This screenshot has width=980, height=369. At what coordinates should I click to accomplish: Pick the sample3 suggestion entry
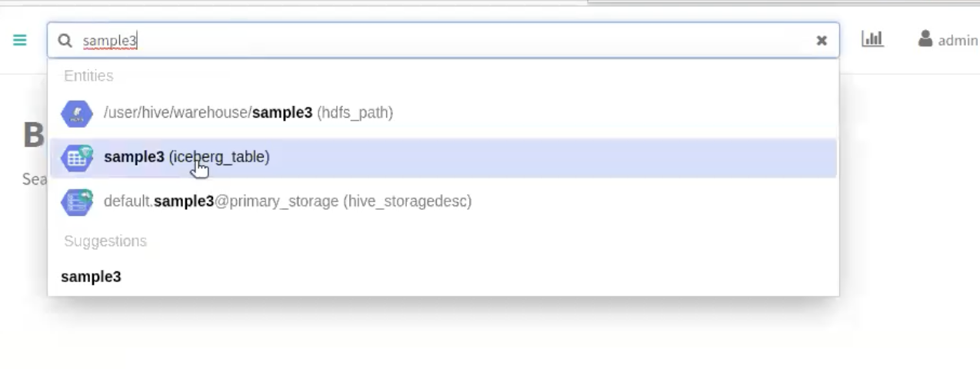point(91,277)
